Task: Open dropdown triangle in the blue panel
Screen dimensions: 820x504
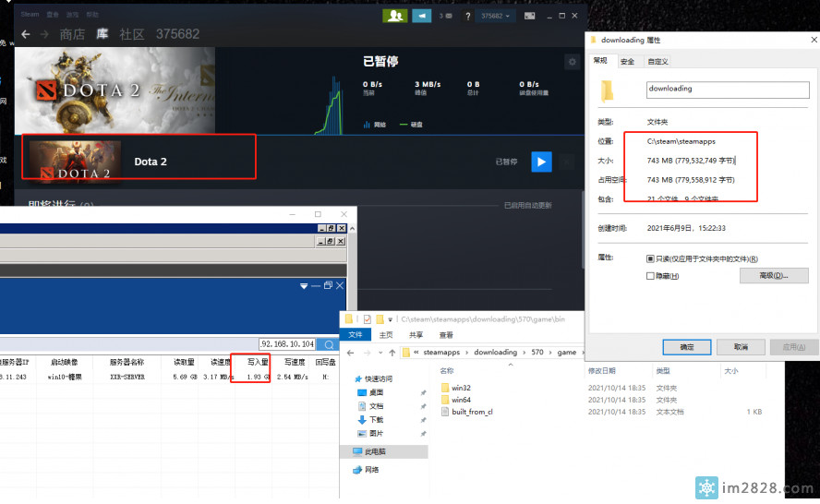Action: (303, 286)
